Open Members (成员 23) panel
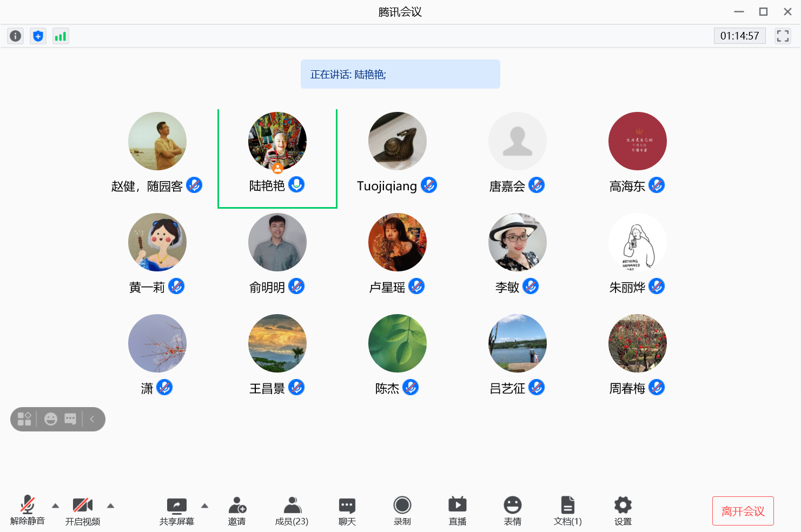Image resolution: width=801 pixels, height=532 pixels. tap(292, 510)
